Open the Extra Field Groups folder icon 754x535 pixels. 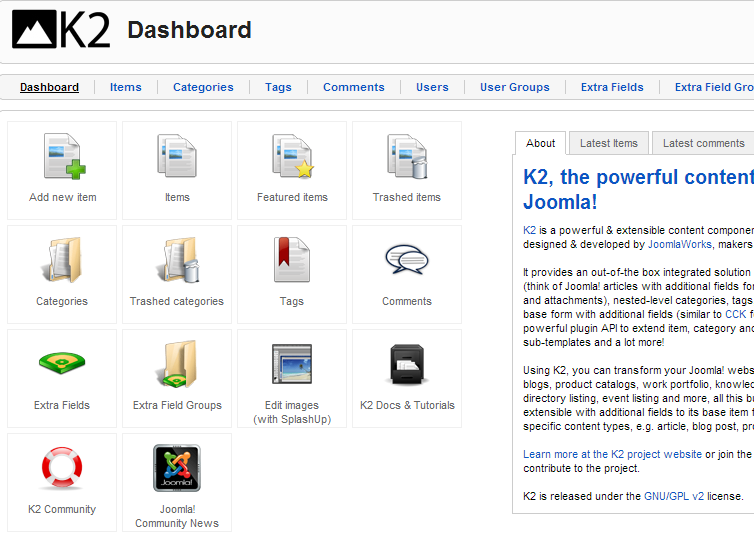pyautogui.click(x=177, y=364)
